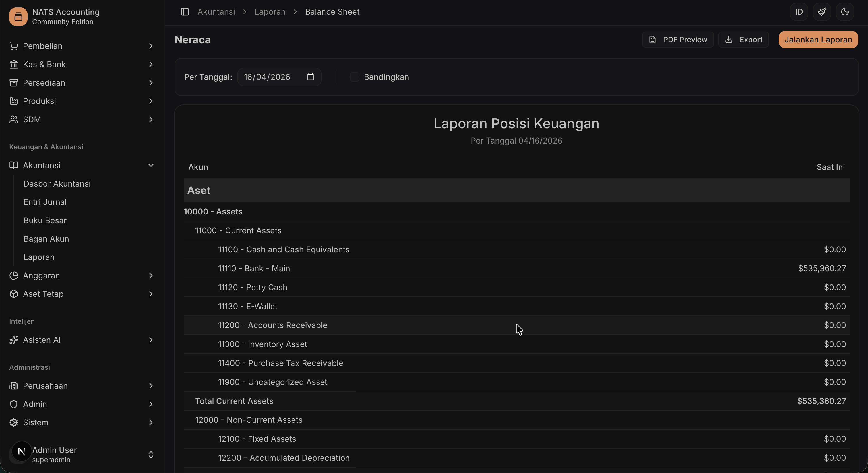Click the 11400 - Purchase Tax Receivable row
The height and width of the screenshot is (473, 868).
point(516,363)
